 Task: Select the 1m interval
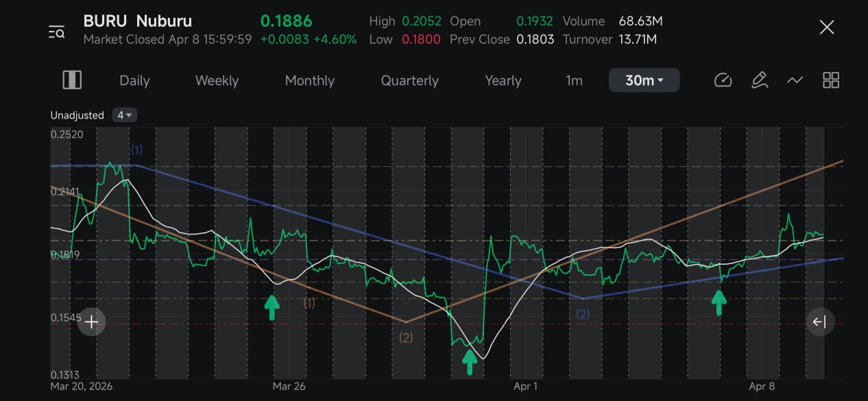pyautogui.click(x=574, y=80)
